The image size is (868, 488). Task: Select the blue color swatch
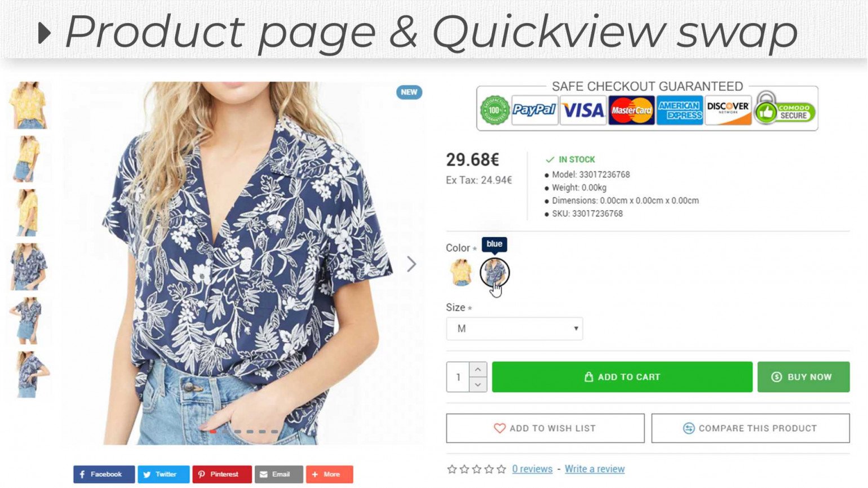click(x=494, y=272)
